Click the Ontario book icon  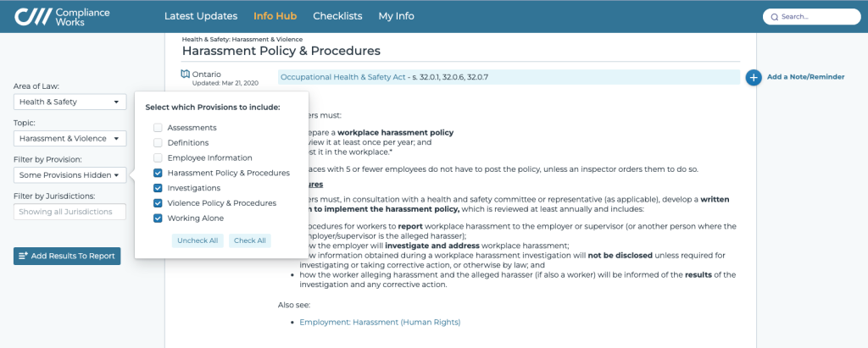tap(186, 74)
